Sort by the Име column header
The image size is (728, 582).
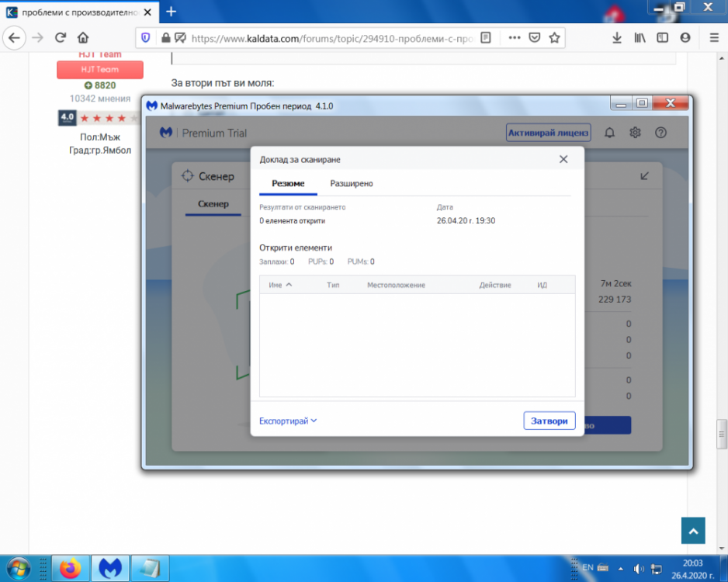tap(280, 285)
